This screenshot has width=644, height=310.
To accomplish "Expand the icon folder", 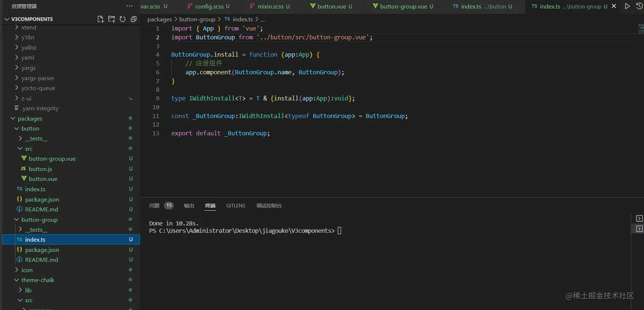I will pos(17,270).
